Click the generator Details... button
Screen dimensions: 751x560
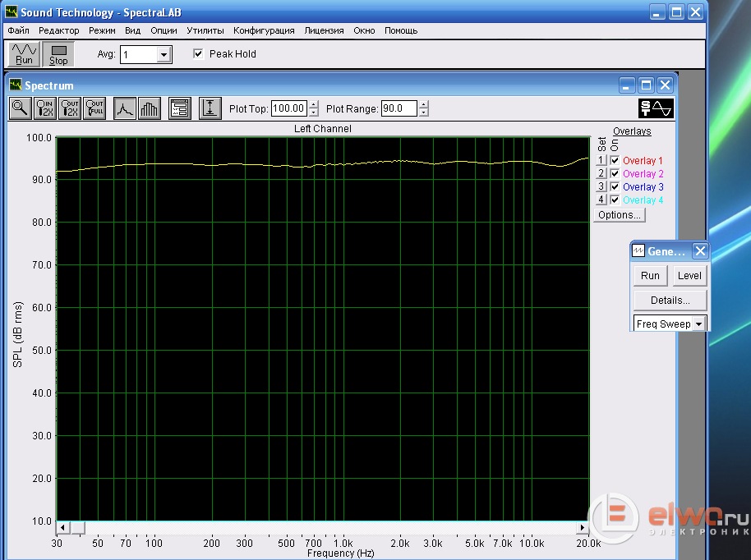tap(670, 300)
